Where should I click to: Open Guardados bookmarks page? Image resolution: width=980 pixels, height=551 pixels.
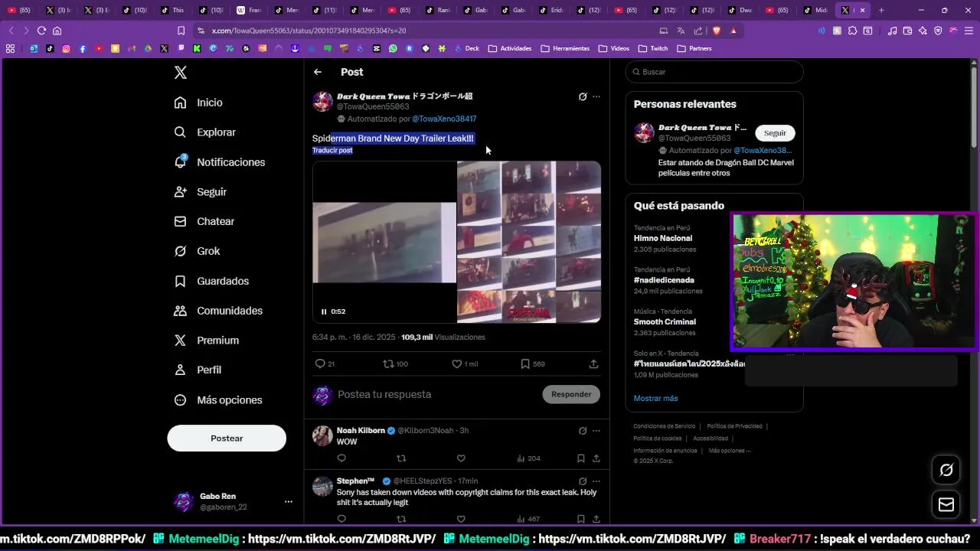(x=212, y=281)
